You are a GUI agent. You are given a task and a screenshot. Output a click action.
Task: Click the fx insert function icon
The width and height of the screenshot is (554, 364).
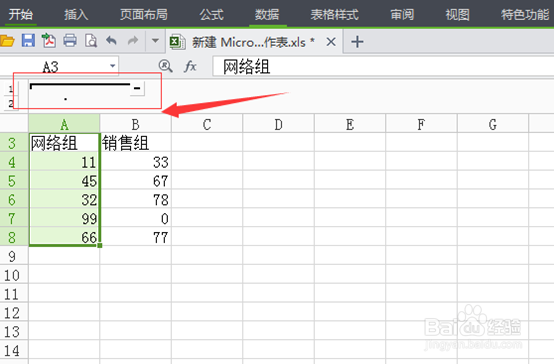(190, 66)
